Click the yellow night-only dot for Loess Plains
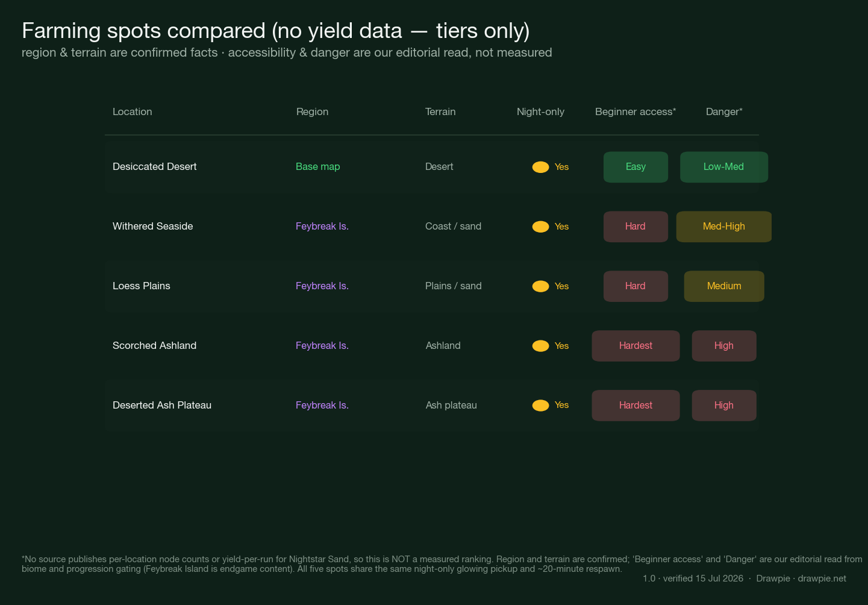Screen dimensions: 868x605 tap(540, 286)
